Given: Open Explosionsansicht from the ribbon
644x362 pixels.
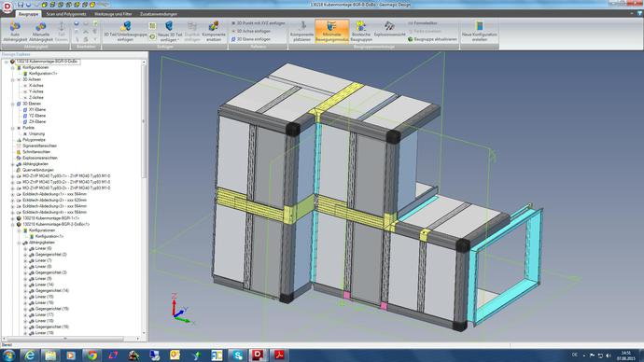Looking at the screenshot, I should tap(389, 29).
